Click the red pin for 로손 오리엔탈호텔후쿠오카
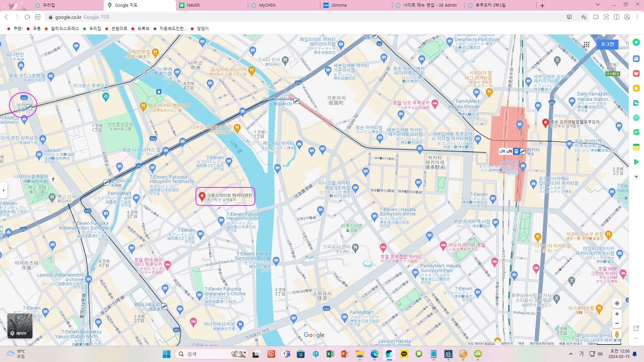The width and height of the screenshot is (644, 362). pyautogui.click(x=545, y=123)
